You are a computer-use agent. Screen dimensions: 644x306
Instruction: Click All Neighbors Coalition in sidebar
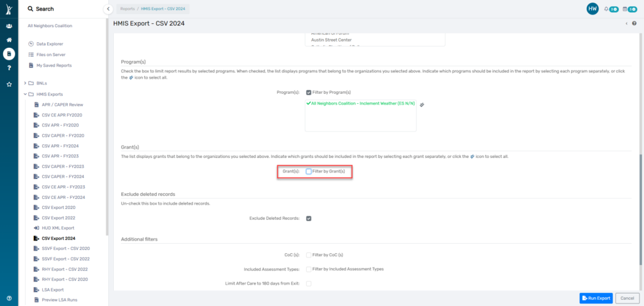point(50,25)
